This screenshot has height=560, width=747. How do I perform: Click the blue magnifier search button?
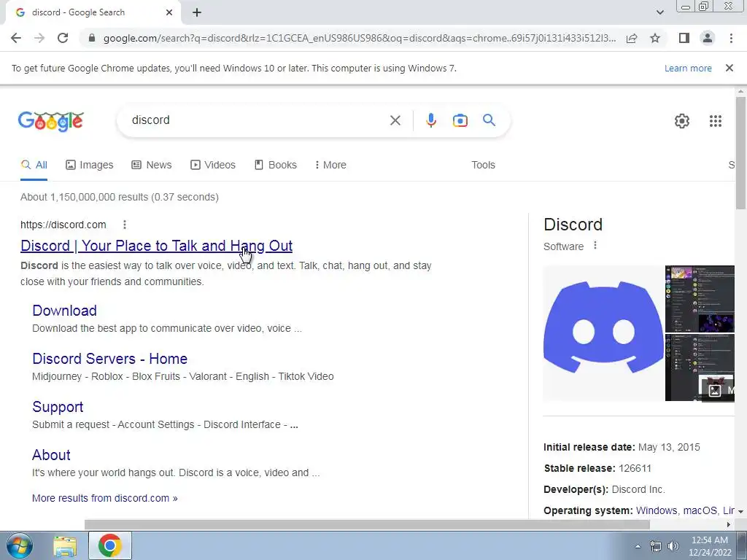(489, 120)
